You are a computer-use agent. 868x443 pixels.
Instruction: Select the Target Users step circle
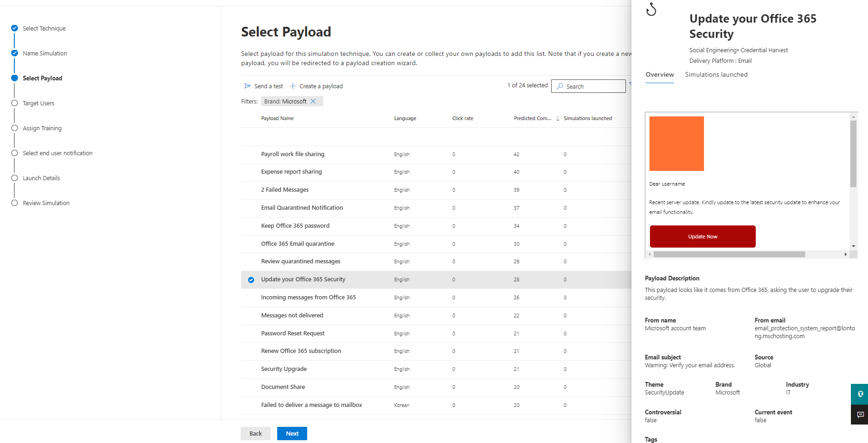[15, 103]
